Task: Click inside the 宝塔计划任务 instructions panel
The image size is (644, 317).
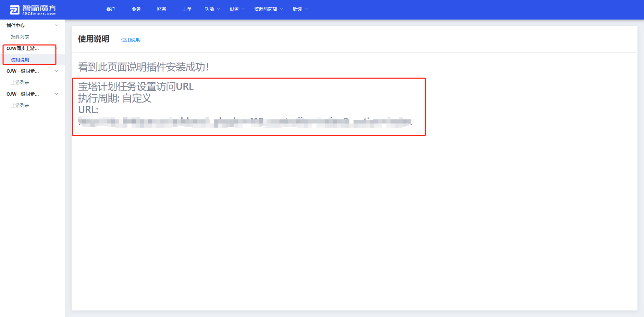Action: (x=249, y=106)
